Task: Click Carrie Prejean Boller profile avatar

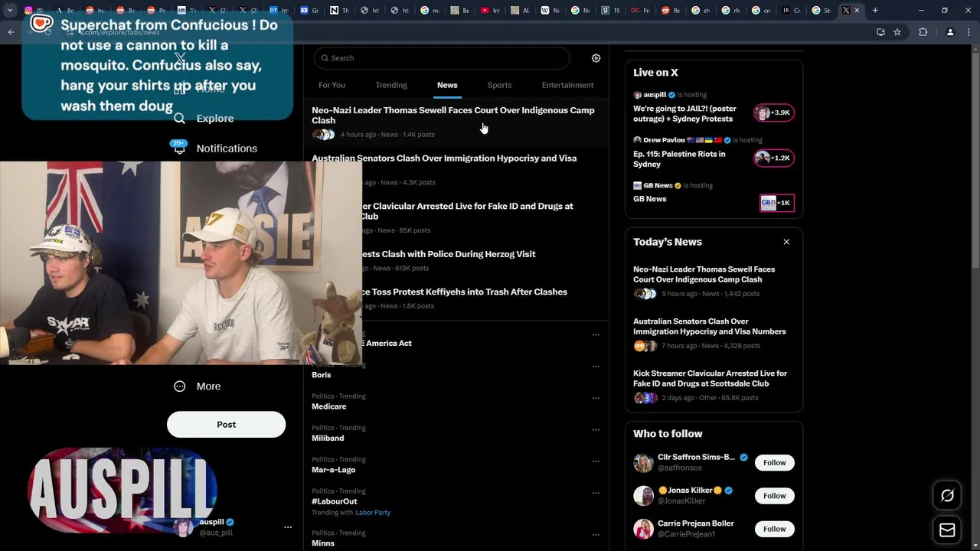Action: 643,529
